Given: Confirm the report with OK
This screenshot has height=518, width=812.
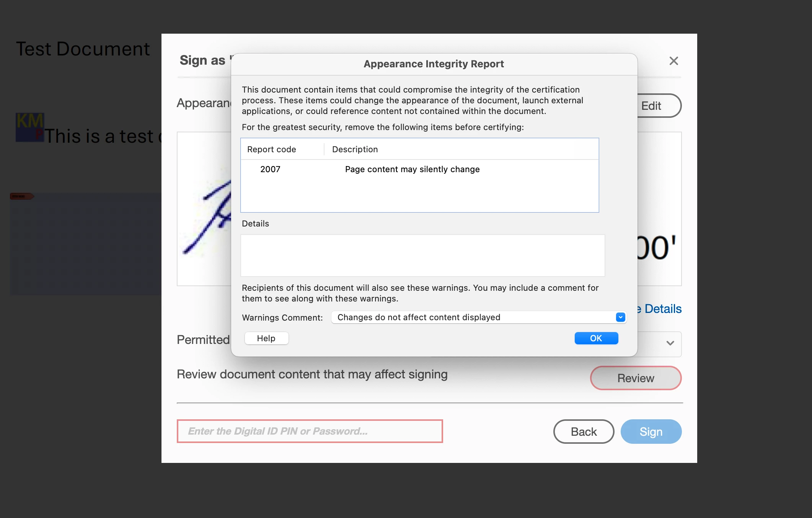Looking at the screenshot, I should click(596, 338).
